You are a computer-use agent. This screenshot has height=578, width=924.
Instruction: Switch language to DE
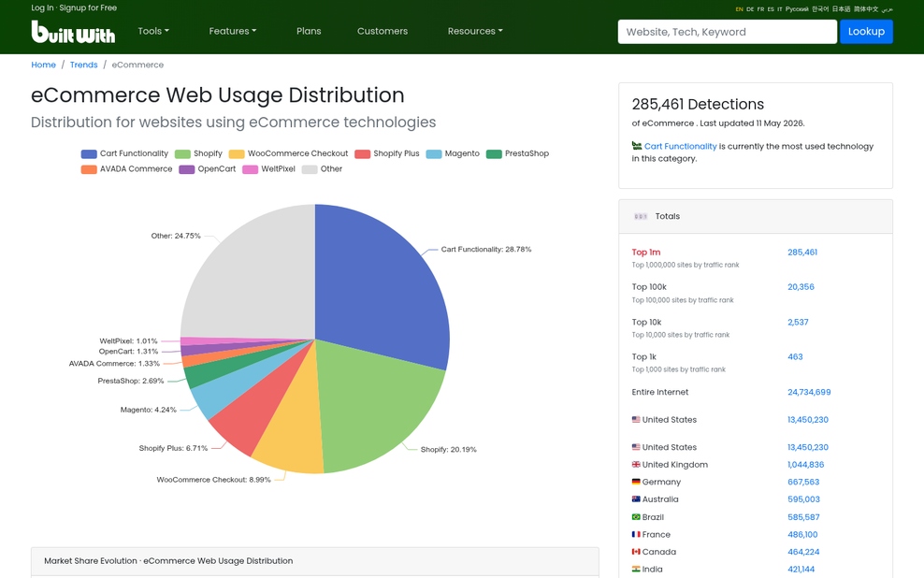[x=750, y=9]
